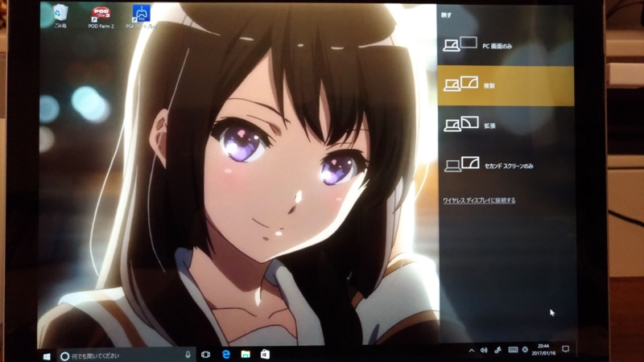Open Task View from the taskbar
The height and width of the screenshot is (362, 644).
pos(206,354)
